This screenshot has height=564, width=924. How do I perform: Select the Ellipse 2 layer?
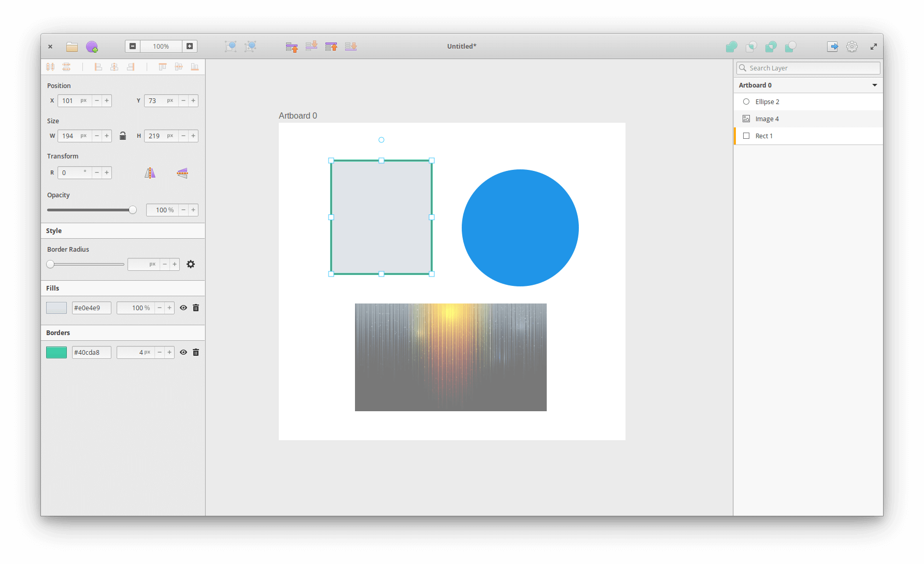click(x=767, y=102)
